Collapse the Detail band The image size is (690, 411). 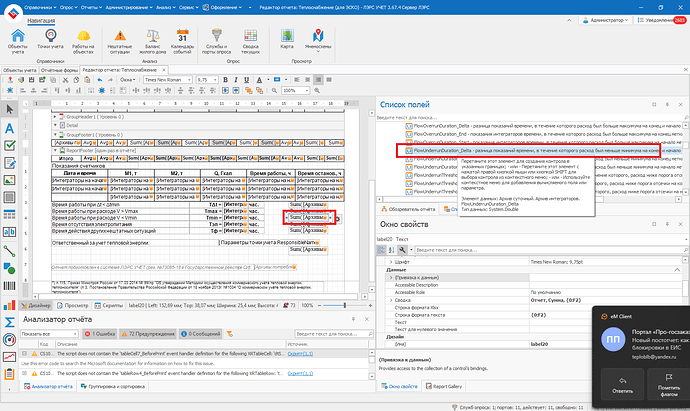click(x=55, y=125)
